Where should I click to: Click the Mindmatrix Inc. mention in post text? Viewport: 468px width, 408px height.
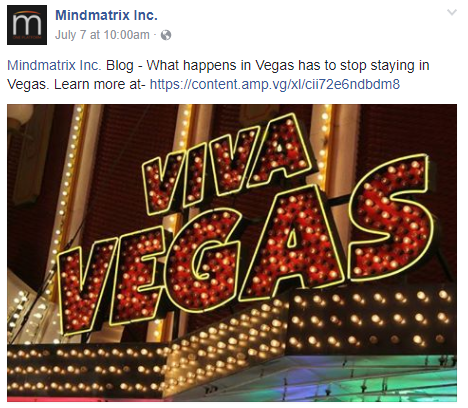click(x=54, y=65)
